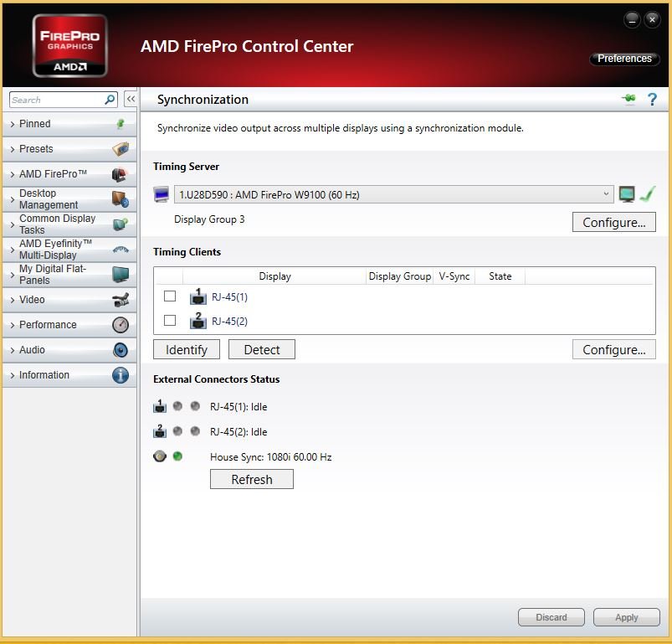
Task: Open the Performance menu item
Action: [69, 325]
